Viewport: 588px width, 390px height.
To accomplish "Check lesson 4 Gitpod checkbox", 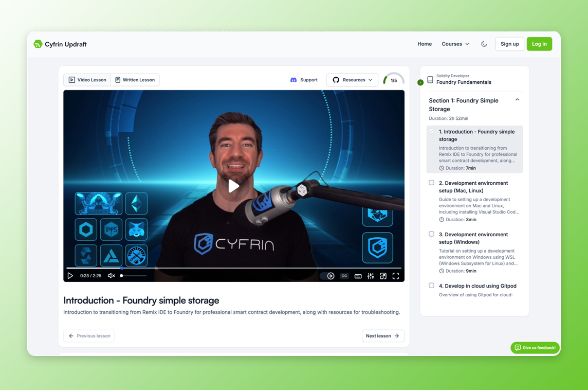I will (x=432, y=286).
